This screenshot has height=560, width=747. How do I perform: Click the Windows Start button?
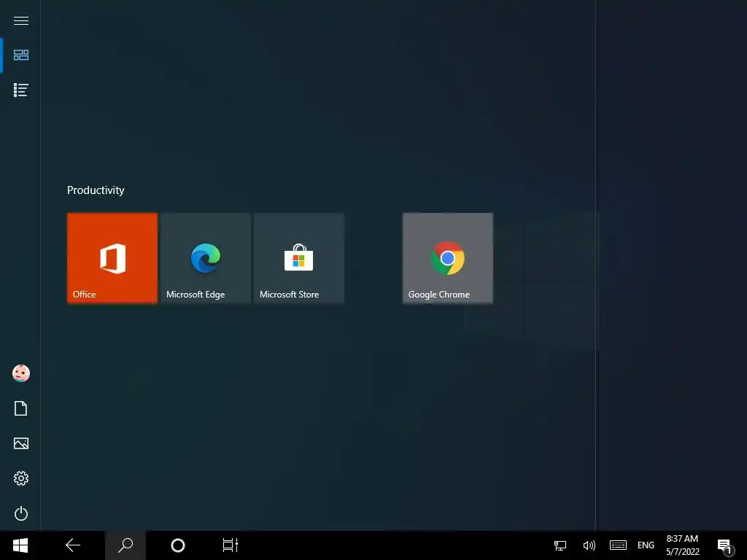(20, 545)
